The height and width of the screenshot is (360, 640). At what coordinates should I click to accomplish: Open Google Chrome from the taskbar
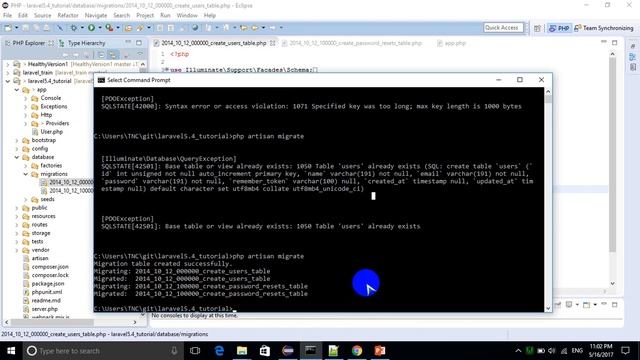357,351
